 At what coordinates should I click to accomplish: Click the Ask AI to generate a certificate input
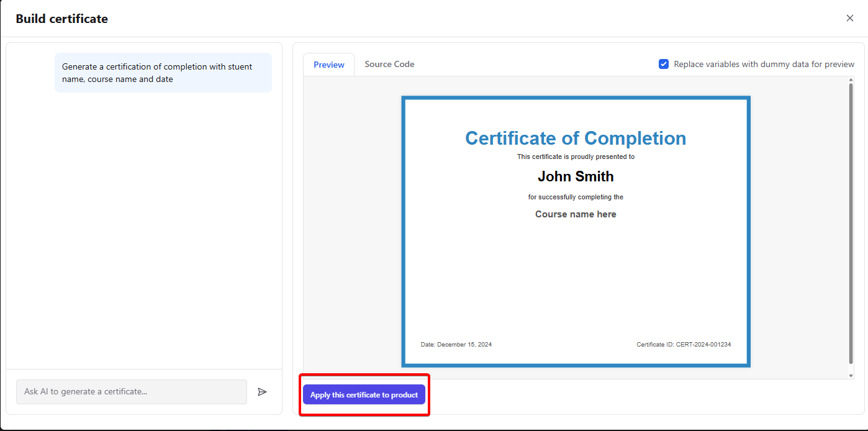click(x=131, y=391)
